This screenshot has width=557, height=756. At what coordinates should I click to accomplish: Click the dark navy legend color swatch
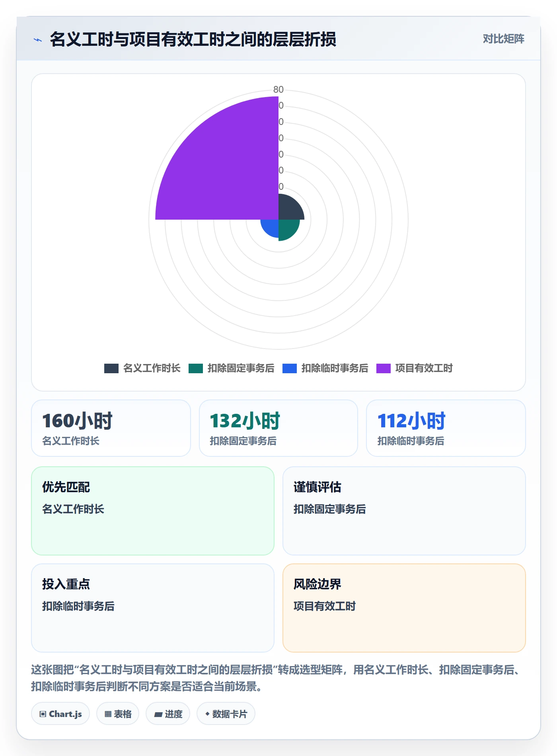coord(111,368)
